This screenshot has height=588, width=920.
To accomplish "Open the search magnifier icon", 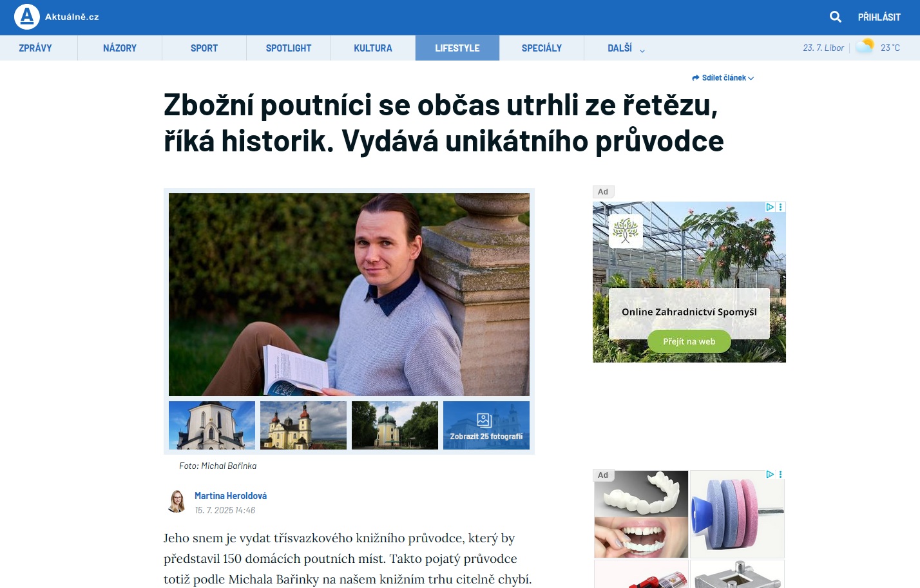I will click(835, 17).
